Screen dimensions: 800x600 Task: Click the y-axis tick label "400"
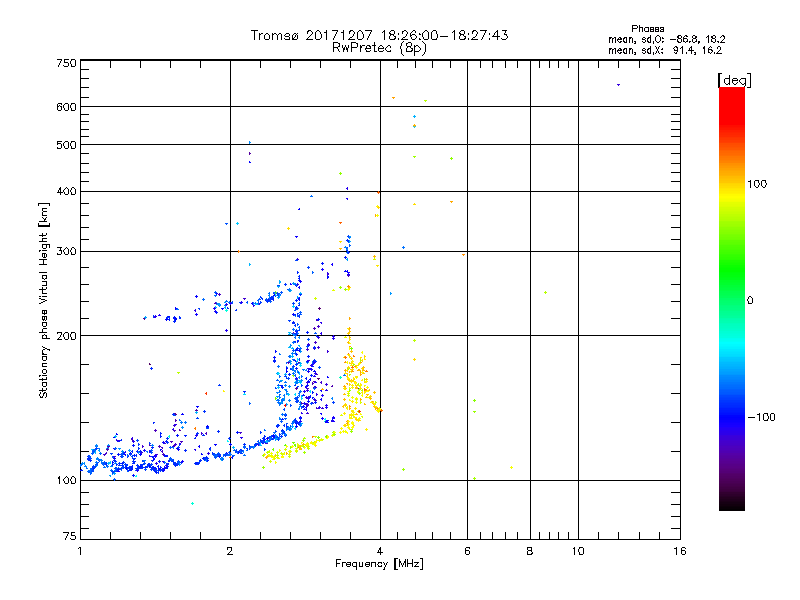click(66, 192)
